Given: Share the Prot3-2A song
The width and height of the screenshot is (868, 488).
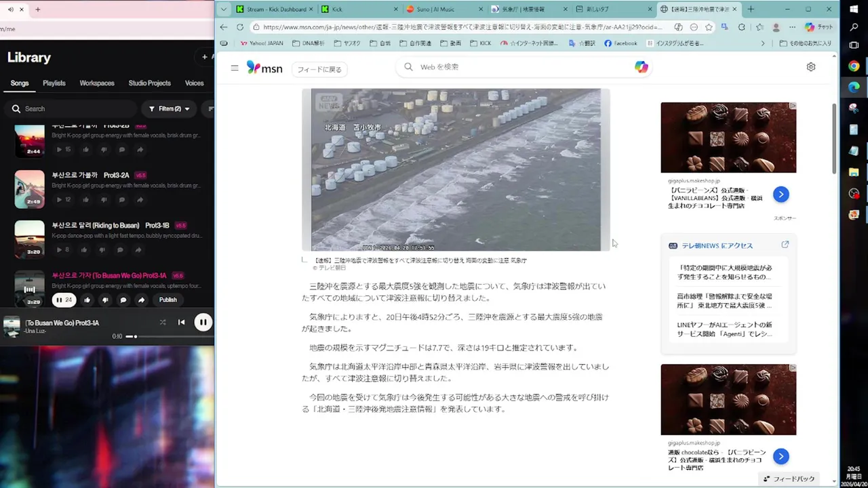Looking at the screenshot, I should [140, 199].
